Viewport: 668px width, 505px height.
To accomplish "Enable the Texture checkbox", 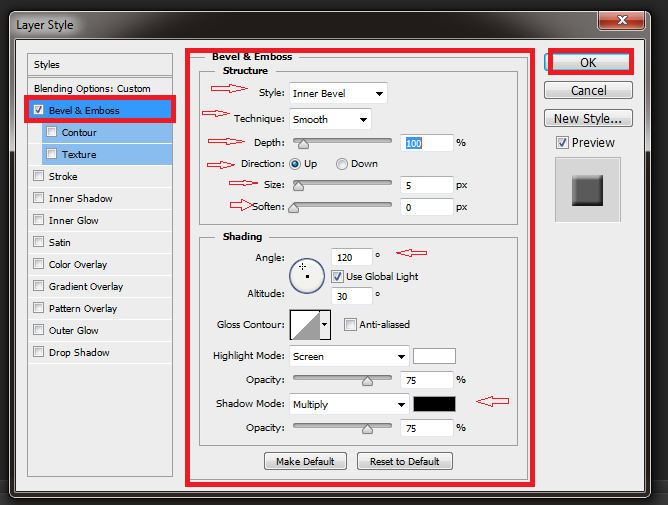I will (51, 153).
